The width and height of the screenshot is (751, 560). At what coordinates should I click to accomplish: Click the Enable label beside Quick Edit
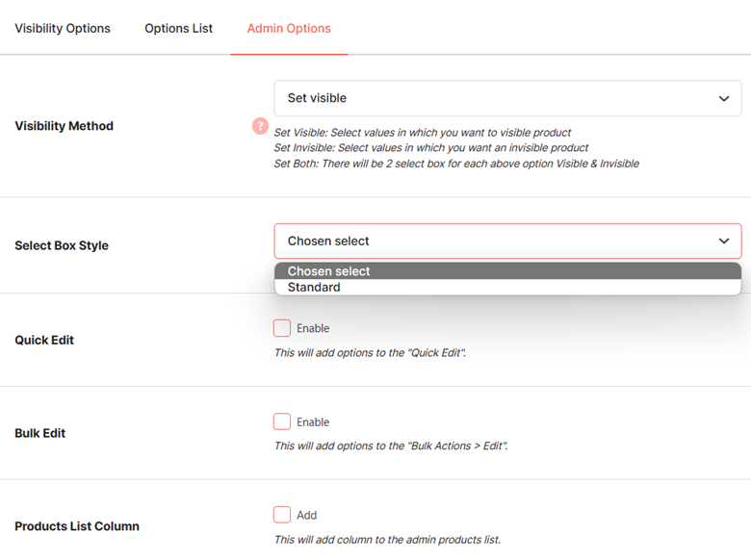coord(313,328)
